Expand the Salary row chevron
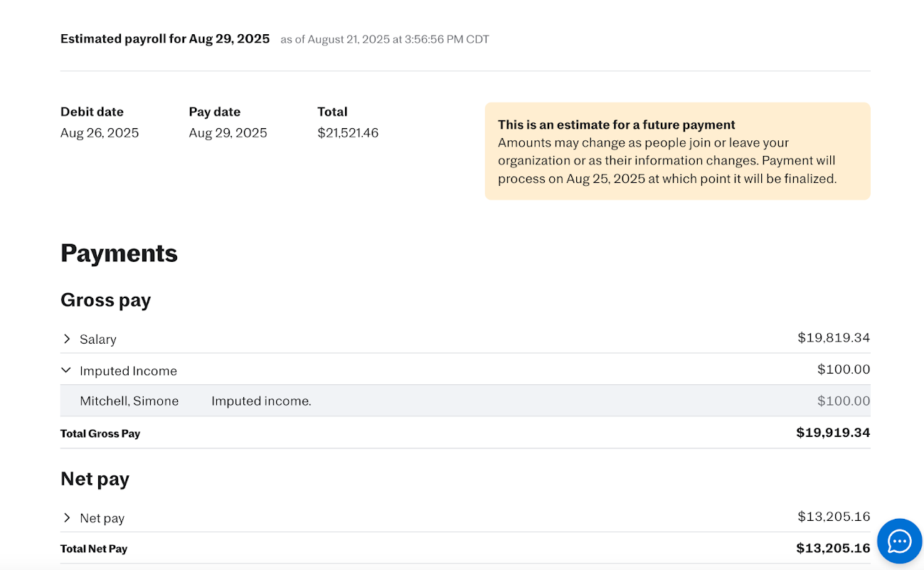 click(67, 339)
